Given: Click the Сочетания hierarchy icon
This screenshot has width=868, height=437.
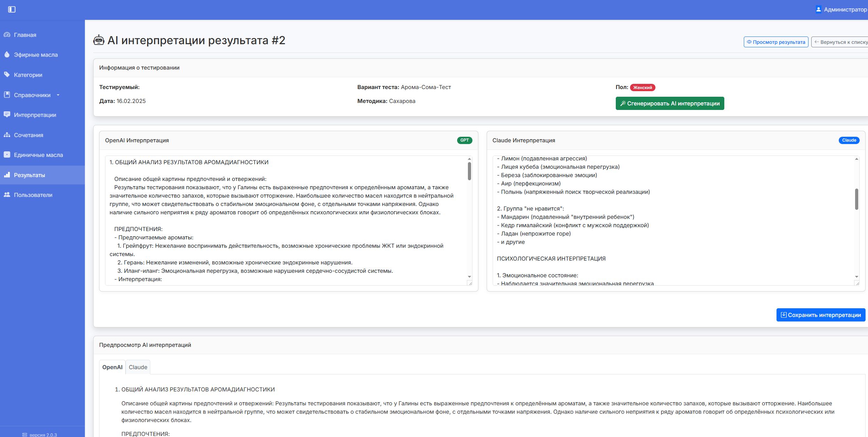Looking at the screenshot, I should pos(7,135).
